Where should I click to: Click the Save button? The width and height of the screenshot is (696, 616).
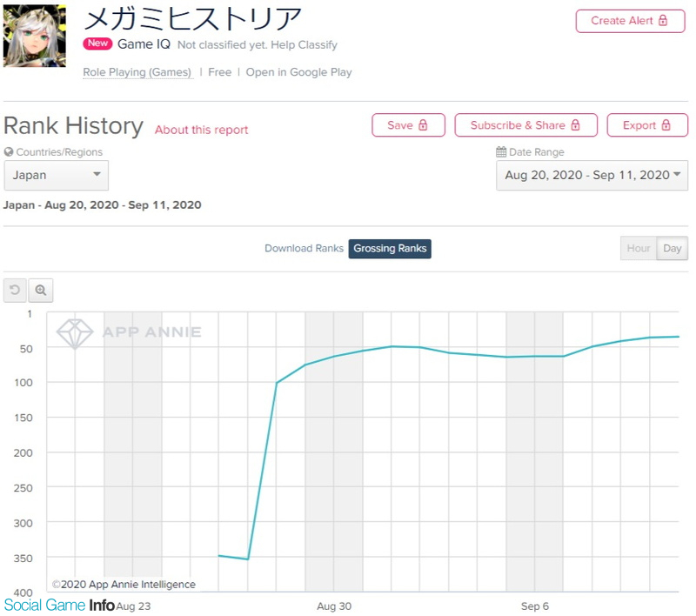point(408,125)
